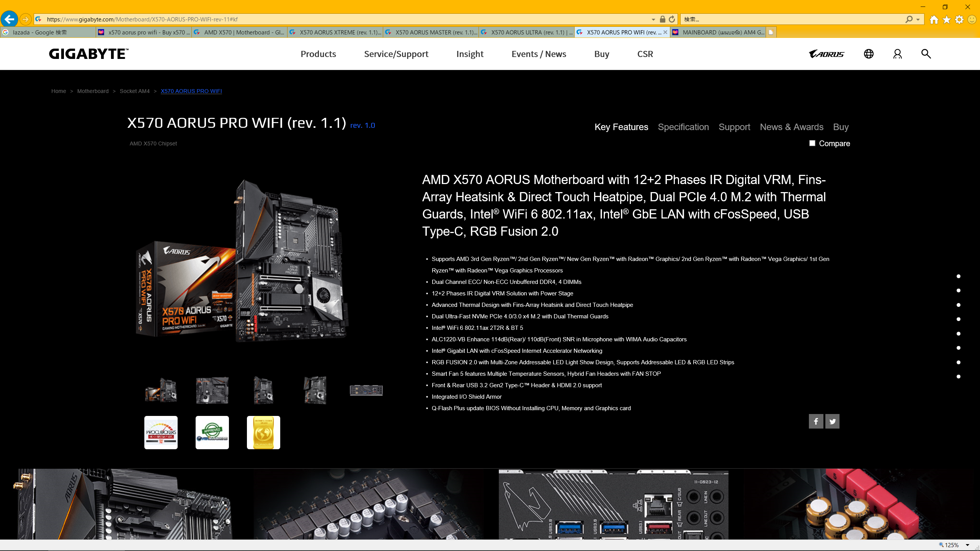This screenshot has width=980, height=551.
Task: Jump to last section navigation dot
Action: pos(959,377)
